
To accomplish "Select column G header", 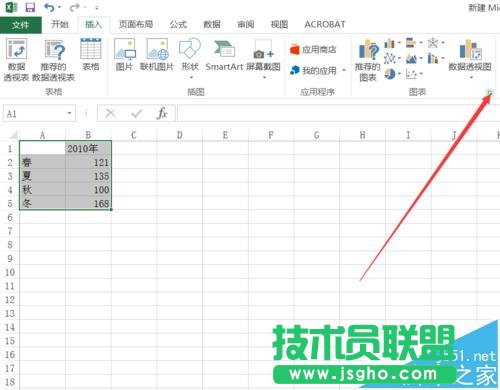I will point(317,135).
